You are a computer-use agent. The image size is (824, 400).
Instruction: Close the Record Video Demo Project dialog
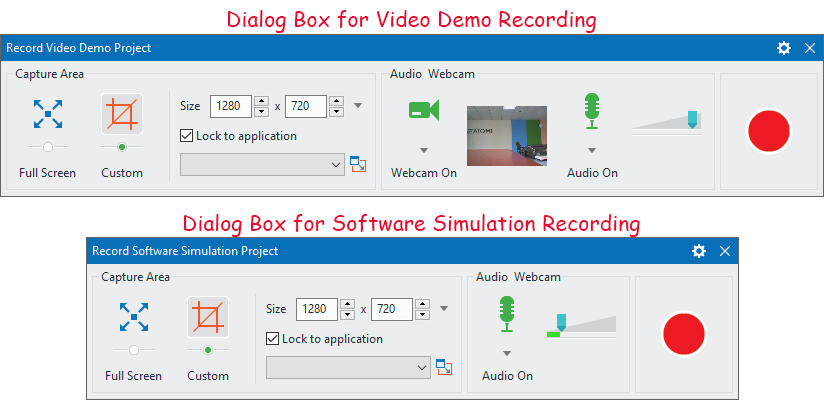tap(810, 48)
